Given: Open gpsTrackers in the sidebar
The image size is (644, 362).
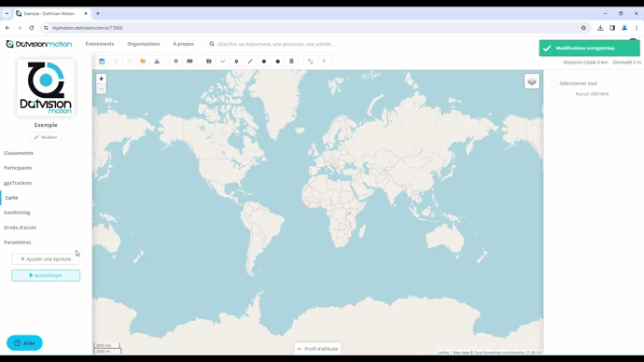Looking at the screenshot, I should click(18, 183).
